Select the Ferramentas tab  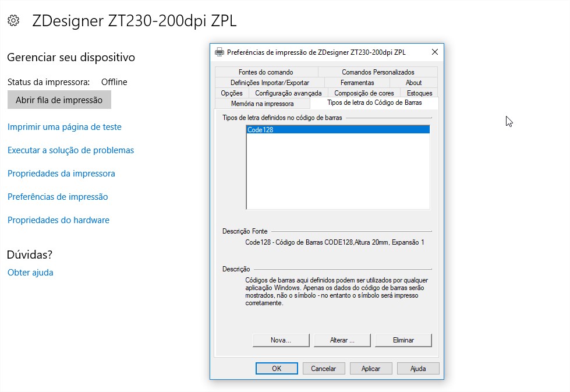point(357,83)
